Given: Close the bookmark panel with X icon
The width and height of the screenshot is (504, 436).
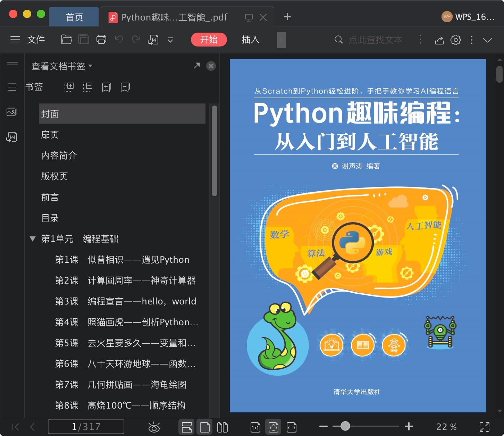Looking at the screenshot, I should coord(211,66).
